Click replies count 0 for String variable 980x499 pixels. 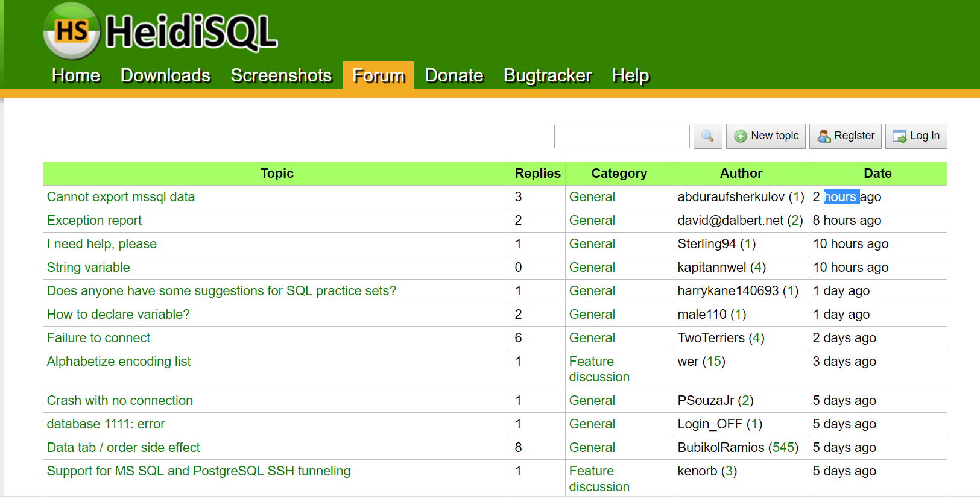tap(519, 268)
